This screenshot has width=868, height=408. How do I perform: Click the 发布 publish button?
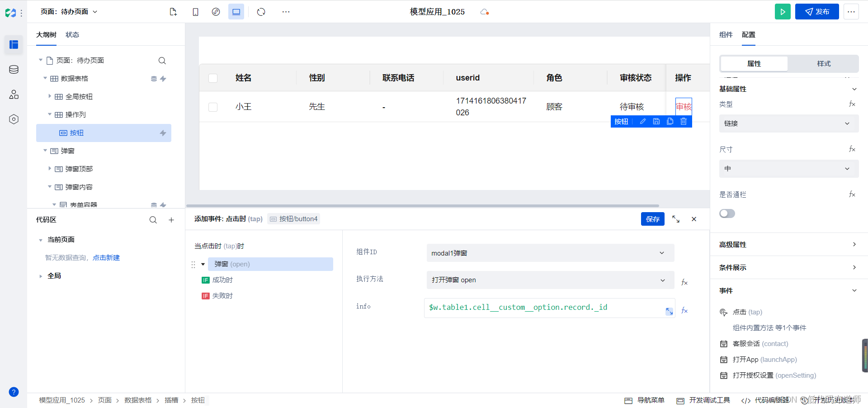(x=817, y=12)
